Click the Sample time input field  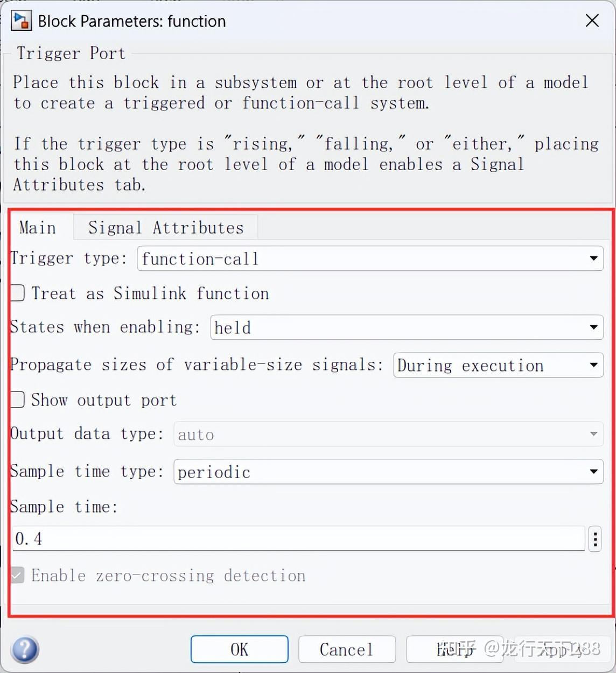pos(298,538)
